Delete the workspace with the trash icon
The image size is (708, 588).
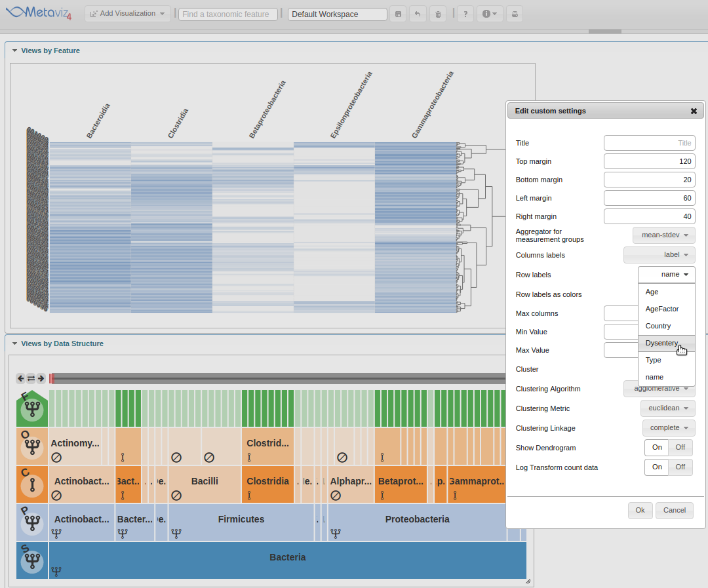pyautogui.click(x=438, y=14)
